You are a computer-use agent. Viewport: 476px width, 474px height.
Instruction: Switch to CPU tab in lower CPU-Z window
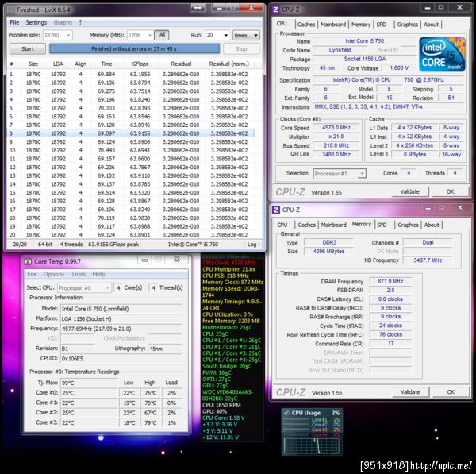tap(282, 225)
